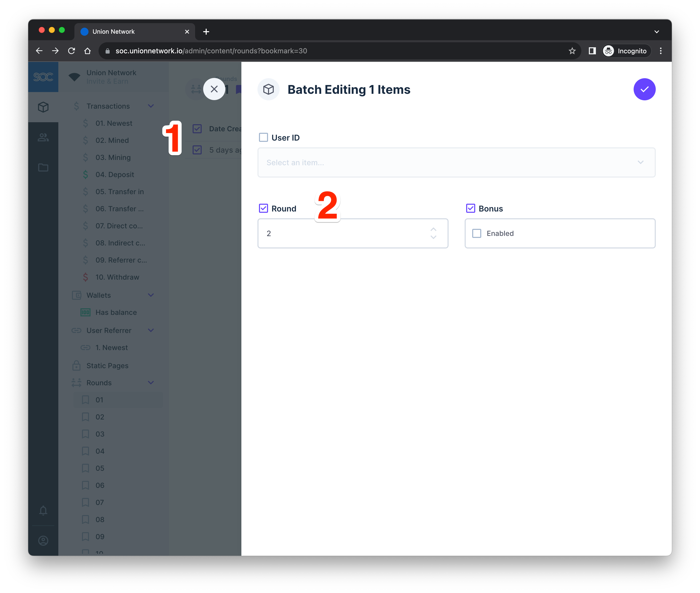Increment the Round value with the up arrow
The height and width of the screenshot is (593, 700).
click(433, 229)
